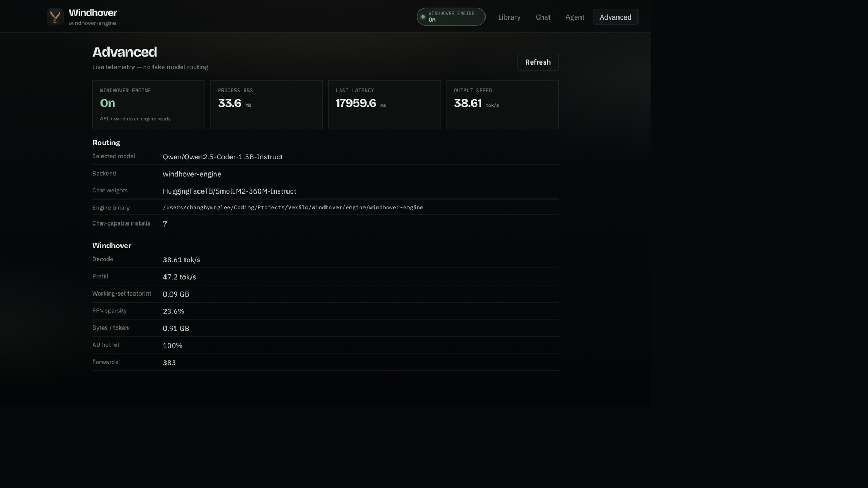Click the Backend value windhover-engine
This screenshot has width=868, height=488.
pyautogui.click(x=192, y=174)
